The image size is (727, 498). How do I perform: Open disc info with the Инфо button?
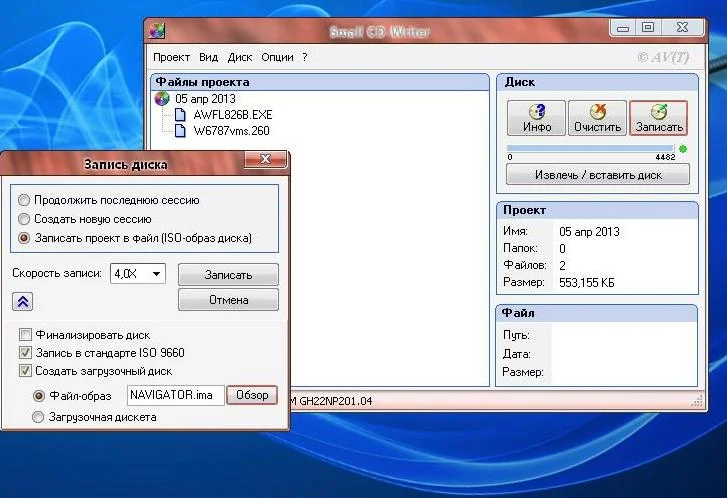point(536,118)
